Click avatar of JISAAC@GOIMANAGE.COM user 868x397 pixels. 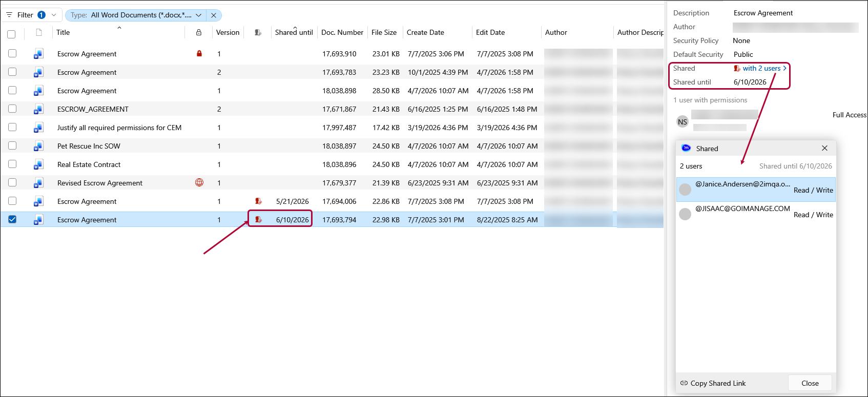[x=685, y=214]
